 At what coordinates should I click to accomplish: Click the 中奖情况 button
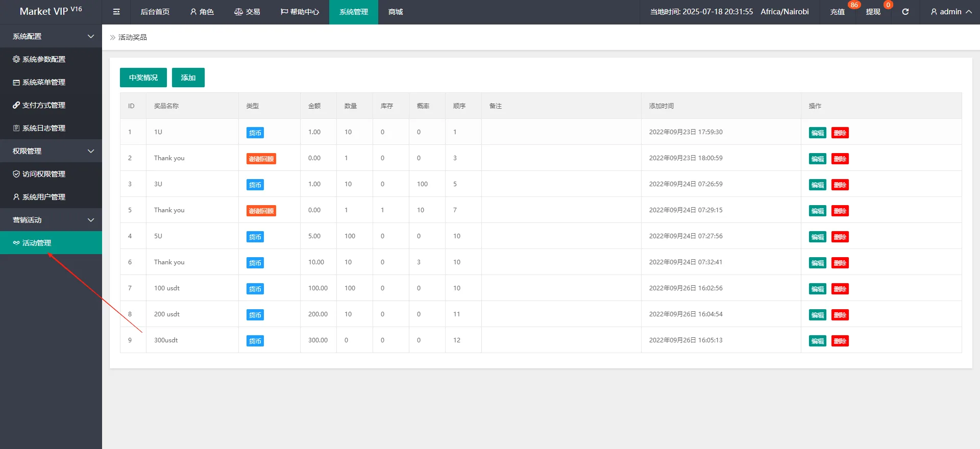click(143, 78)
